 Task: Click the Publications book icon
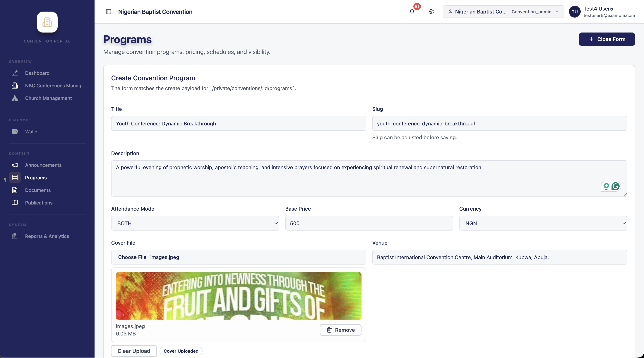(x=15, y=203)
